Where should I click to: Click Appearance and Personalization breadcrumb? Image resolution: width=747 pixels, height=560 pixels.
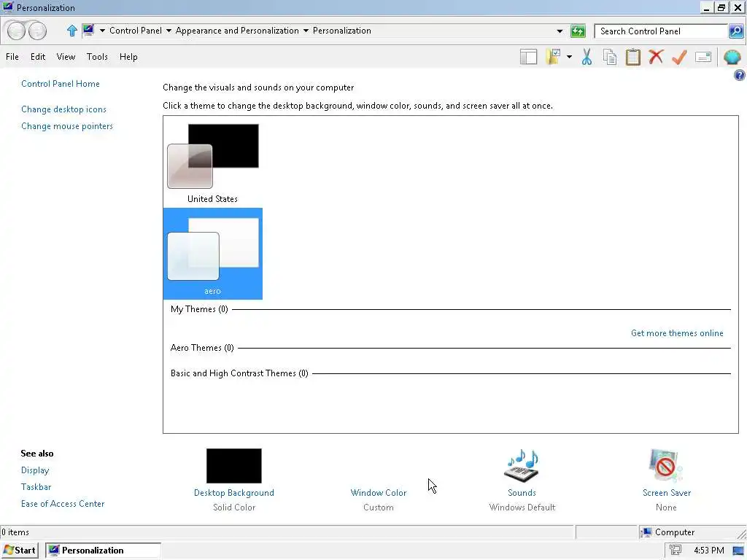(237, 31)
